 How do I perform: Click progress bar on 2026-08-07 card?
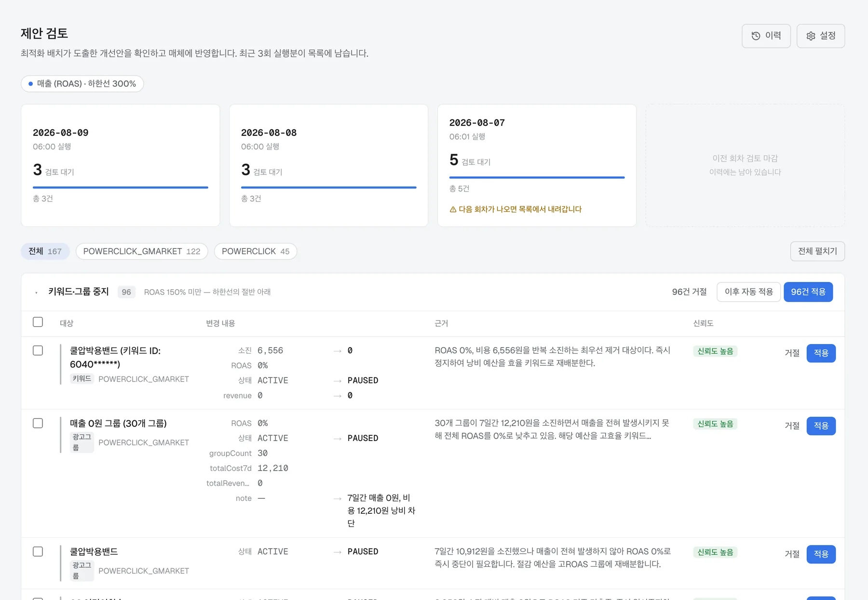[x=537, y=177]
